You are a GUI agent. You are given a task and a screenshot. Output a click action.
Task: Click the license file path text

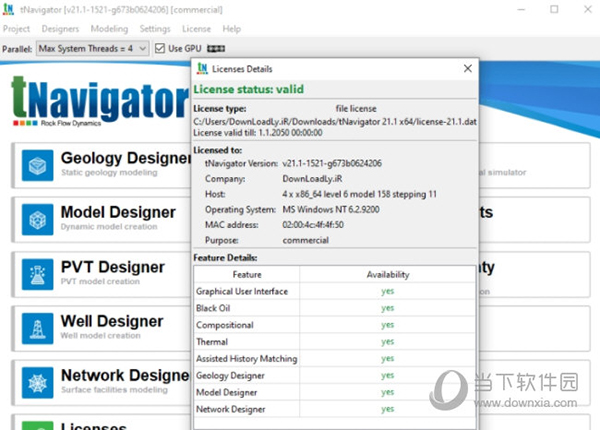pos(335,122)
